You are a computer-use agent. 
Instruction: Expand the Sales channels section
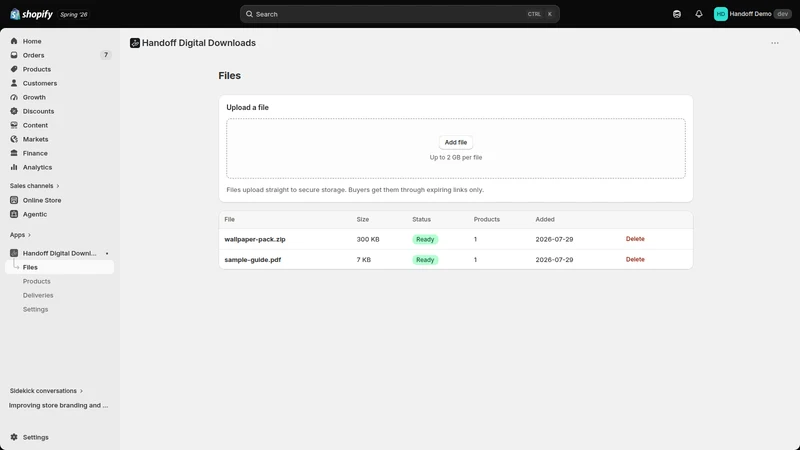click(x=34, y=186)
